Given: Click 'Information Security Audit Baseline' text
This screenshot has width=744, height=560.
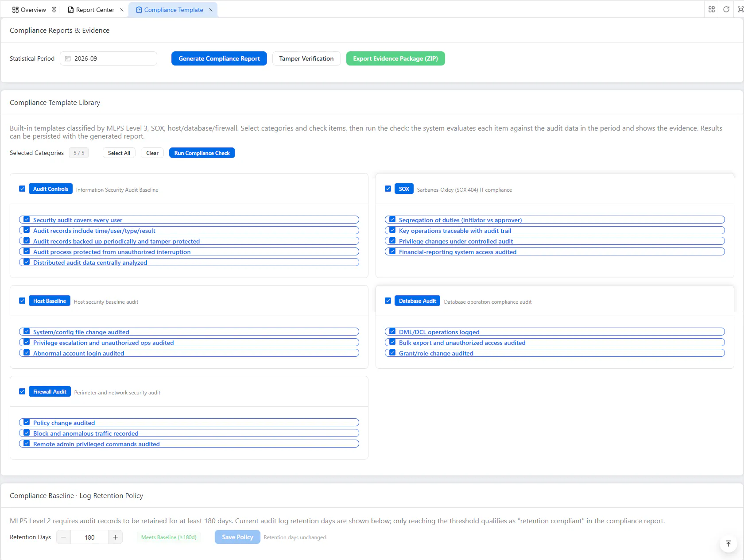Looking at the screenshot, I should point(117,189).
